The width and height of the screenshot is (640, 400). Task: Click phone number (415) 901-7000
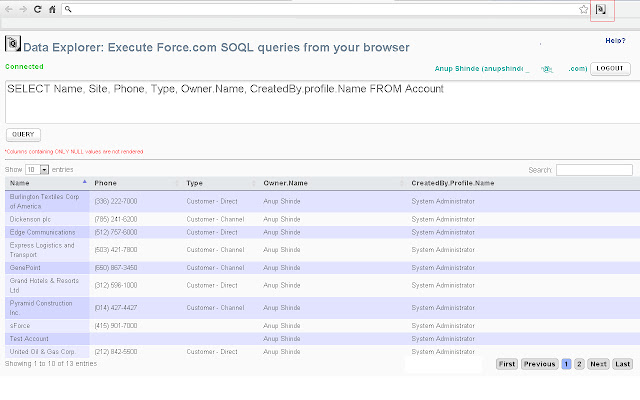point(116,326)
